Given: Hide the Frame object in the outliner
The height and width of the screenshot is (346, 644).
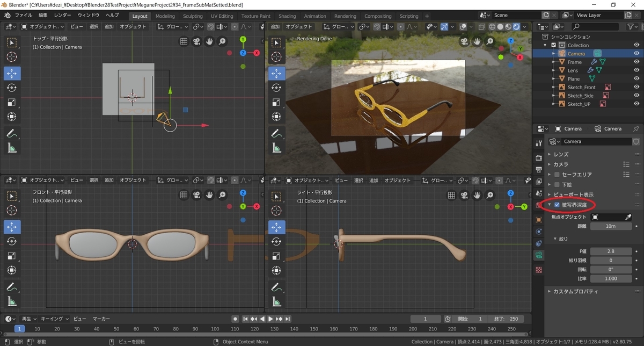Looking at the screenshot, I should click(636, 62).
